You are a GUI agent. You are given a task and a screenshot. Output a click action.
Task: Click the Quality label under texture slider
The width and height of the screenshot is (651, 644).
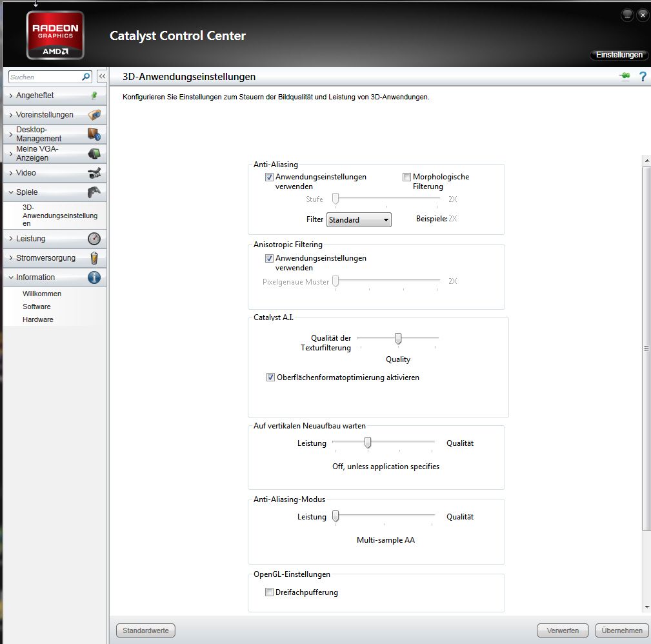coord(398,359)
